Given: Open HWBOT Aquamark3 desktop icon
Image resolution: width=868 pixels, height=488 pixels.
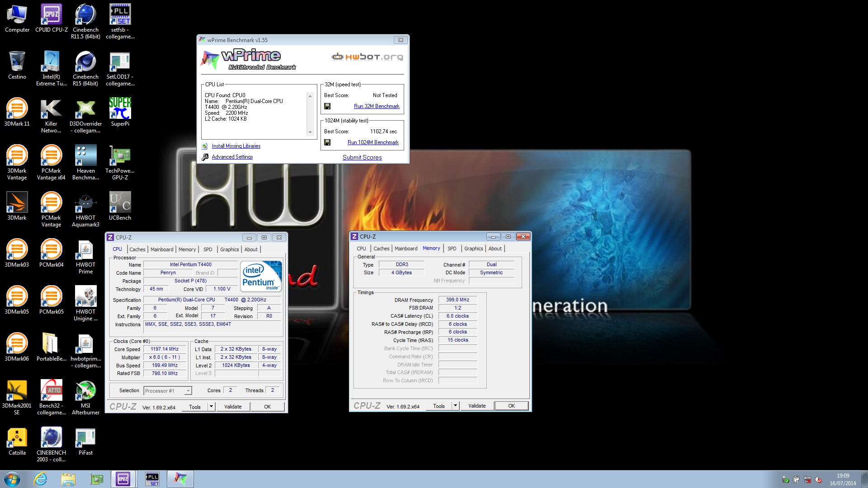Looking at the screenshot, I should click(x=85, y=209).
